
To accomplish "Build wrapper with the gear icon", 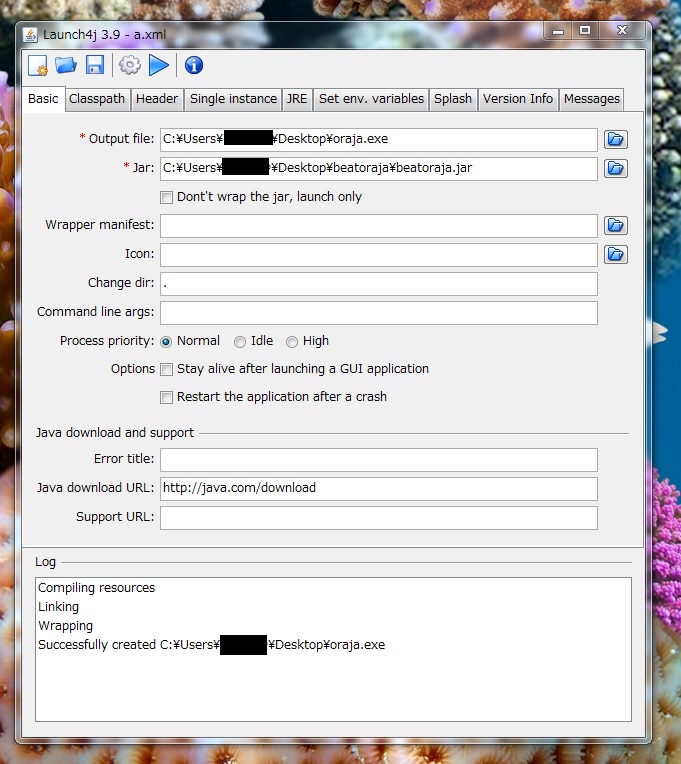I will tap(130, 65).
